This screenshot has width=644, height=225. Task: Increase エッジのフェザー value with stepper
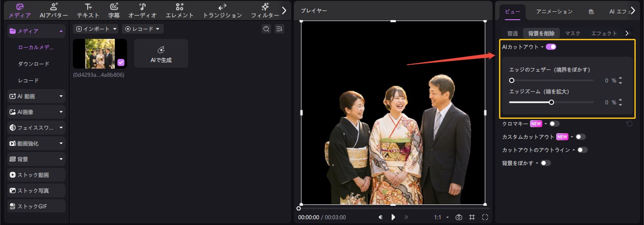620,79
